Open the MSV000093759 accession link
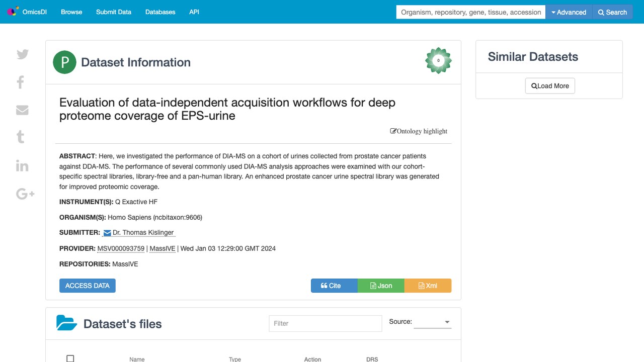This screenshot has height=362, width=644. (121, 248)
